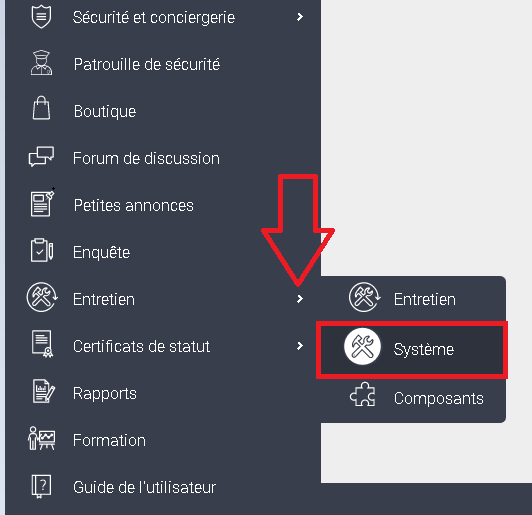This screenshot has height=515, width=532.
Task: Open Entretien from the flyout submenu
Action: [413, 299]
